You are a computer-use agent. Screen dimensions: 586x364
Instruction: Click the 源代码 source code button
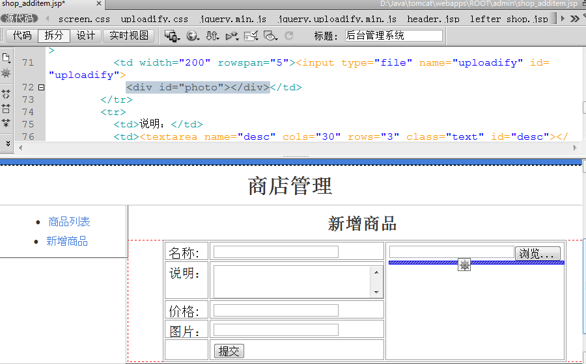pyautogui.click(x=19, y=18)
